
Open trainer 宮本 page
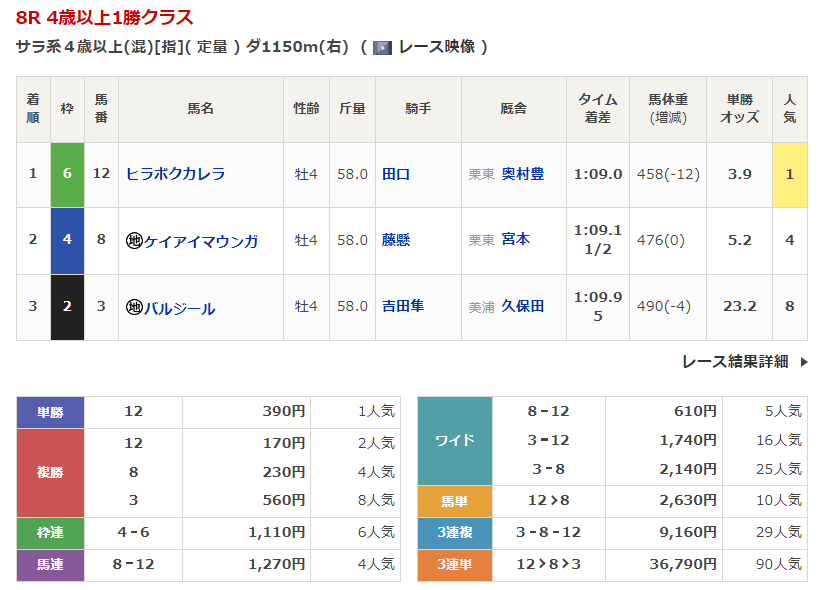[516, 240]
